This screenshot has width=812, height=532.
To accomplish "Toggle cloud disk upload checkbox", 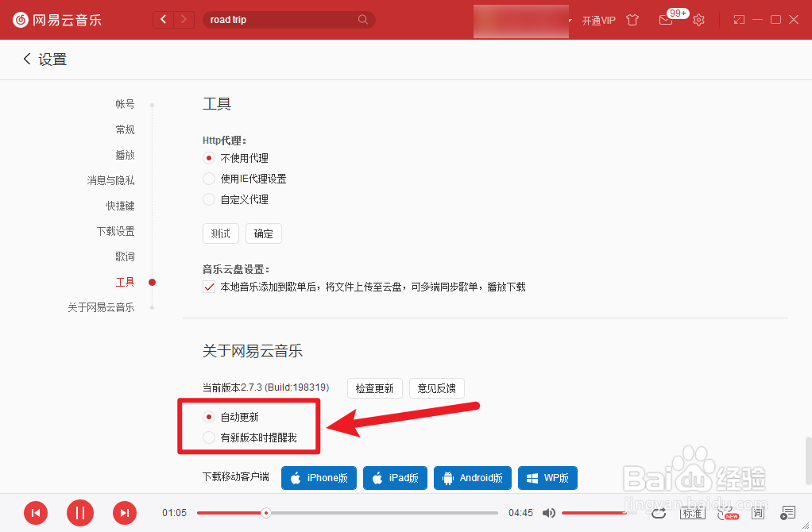I will tap(209, 287).
